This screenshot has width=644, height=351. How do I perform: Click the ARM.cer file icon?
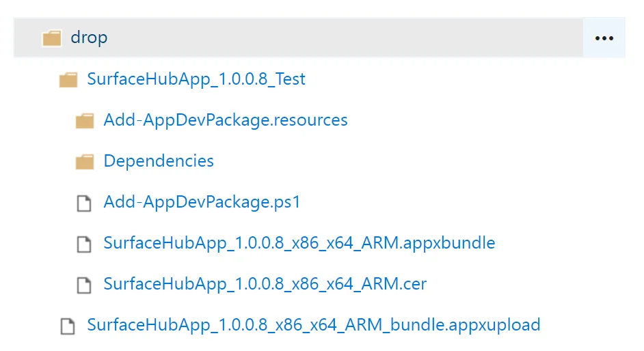(x=84, y=285)
